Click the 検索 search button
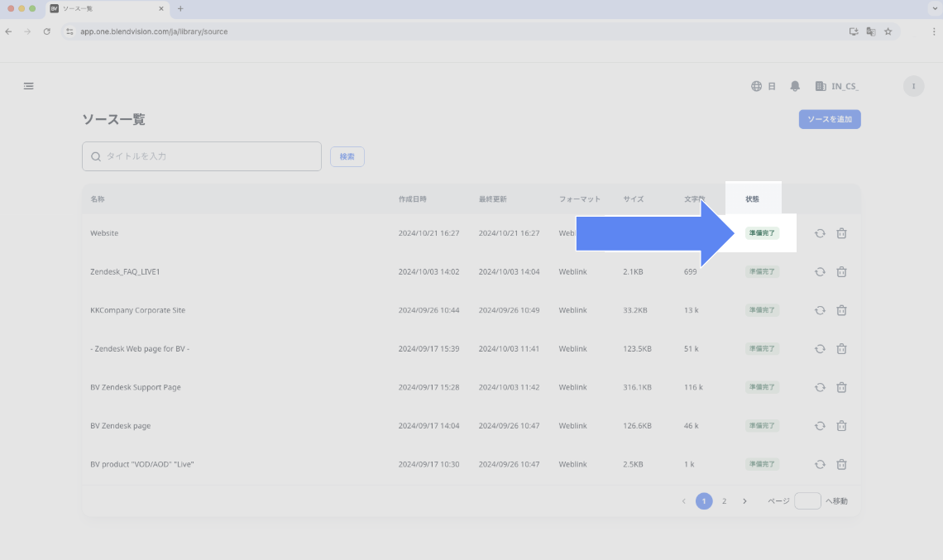 347,156
